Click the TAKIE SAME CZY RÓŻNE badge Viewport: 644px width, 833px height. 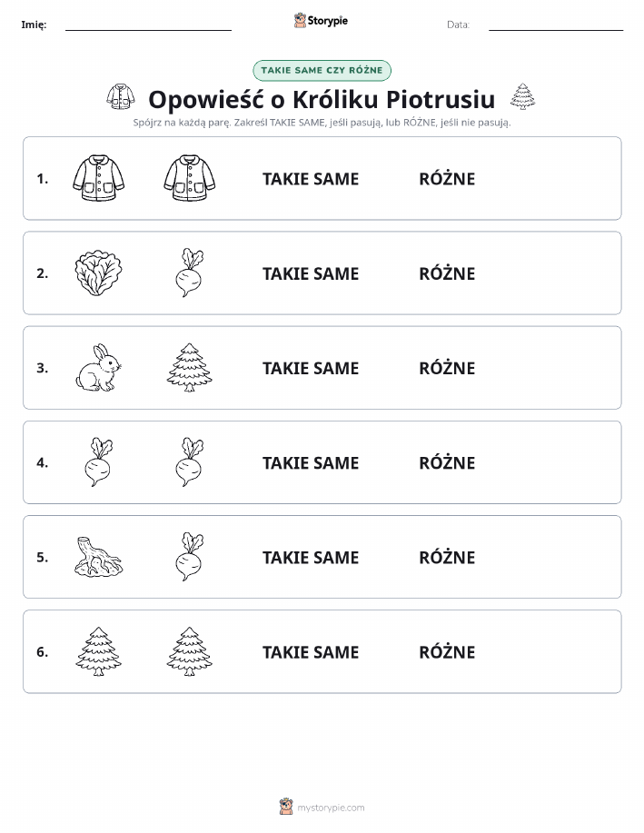[322, 70]
